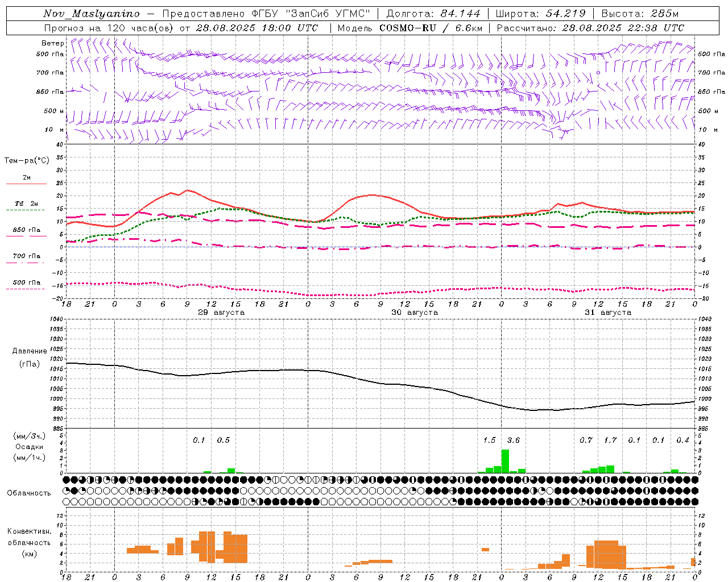Click the '1.5' precipitation total value

(x=489, y=440)
